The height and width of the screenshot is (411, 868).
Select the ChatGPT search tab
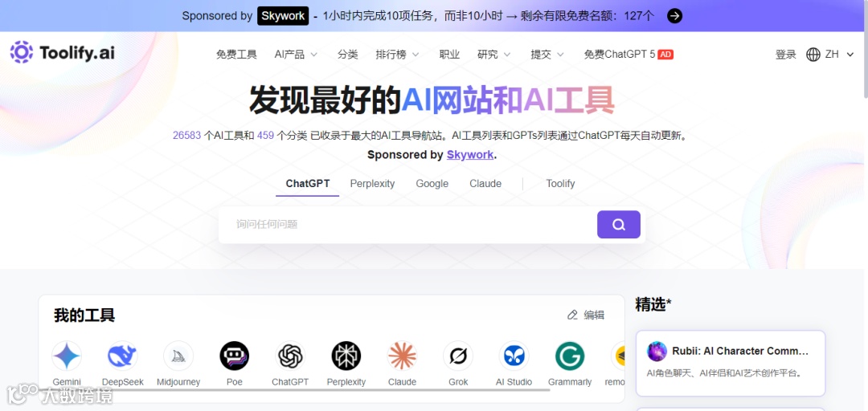[308, 184]
